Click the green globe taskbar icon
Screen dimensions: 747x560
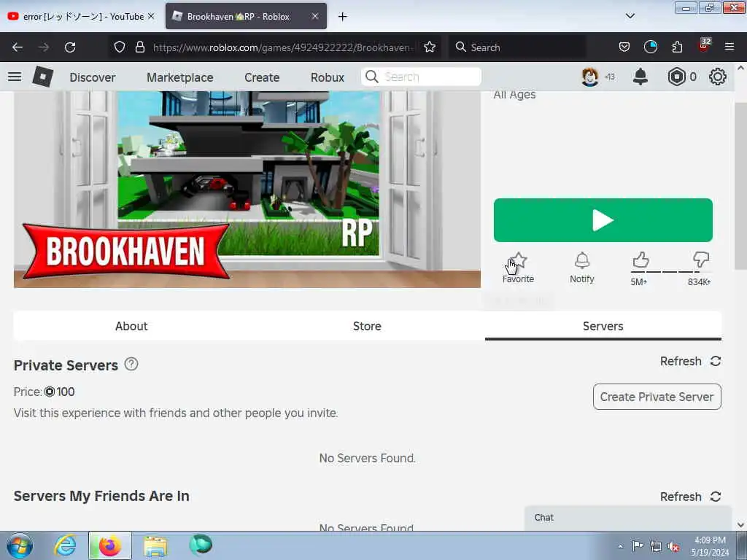[x=201, y=545]
